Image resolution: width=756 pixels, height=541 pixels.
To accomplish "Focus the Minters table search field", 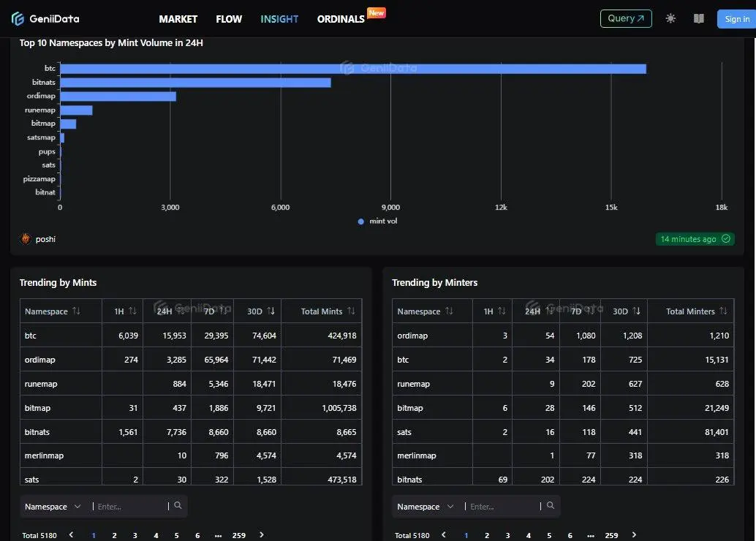I will coord(502,507).
